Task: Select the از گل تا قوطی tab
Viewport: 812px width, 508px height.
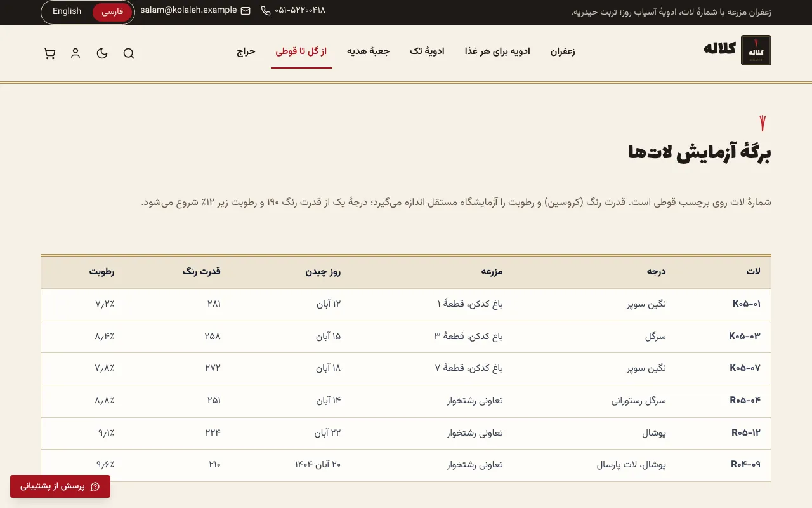Action: [301, 51]
